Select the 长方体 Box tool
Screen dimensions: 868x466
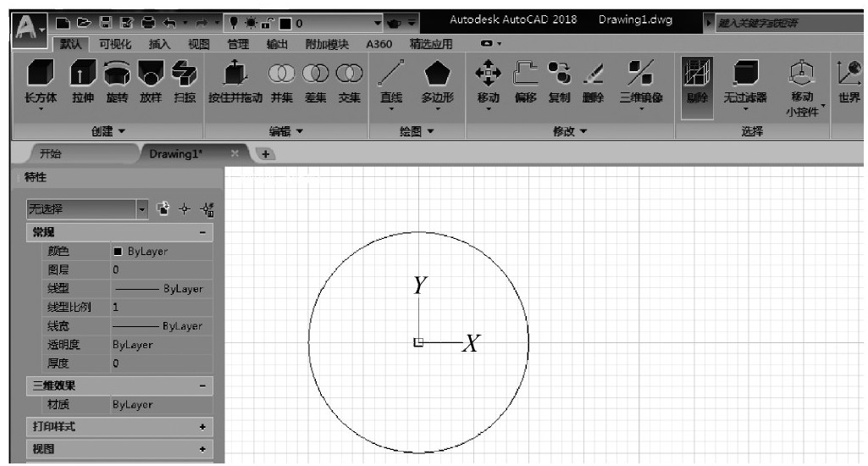click(41, 83)
